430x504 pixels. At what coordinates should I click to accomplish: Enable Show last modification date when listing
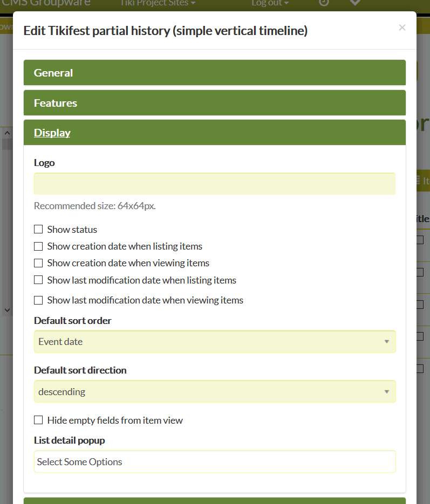click(38, 280)
